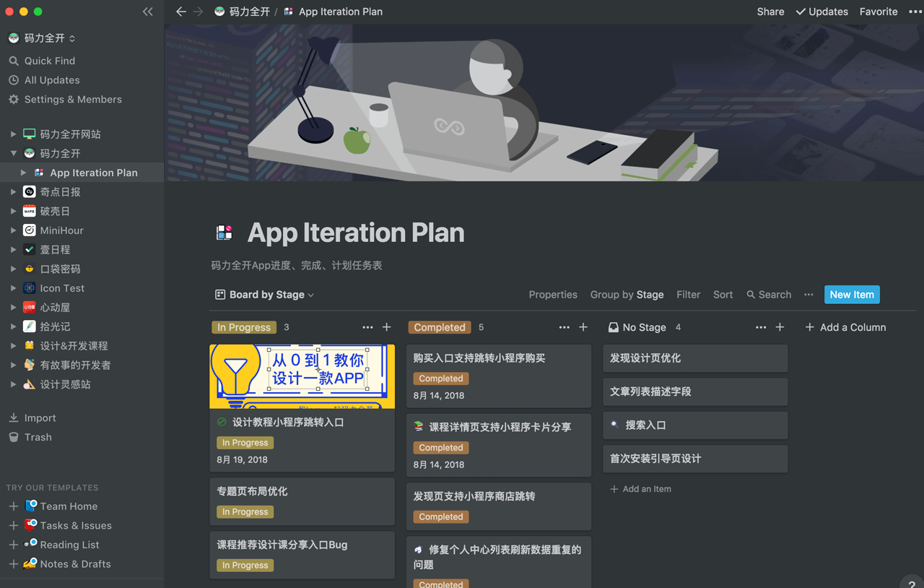Open No Stage column options menu
Image resolution: width=924 pixels, height=588 pixels.
(x=761, y=327)
